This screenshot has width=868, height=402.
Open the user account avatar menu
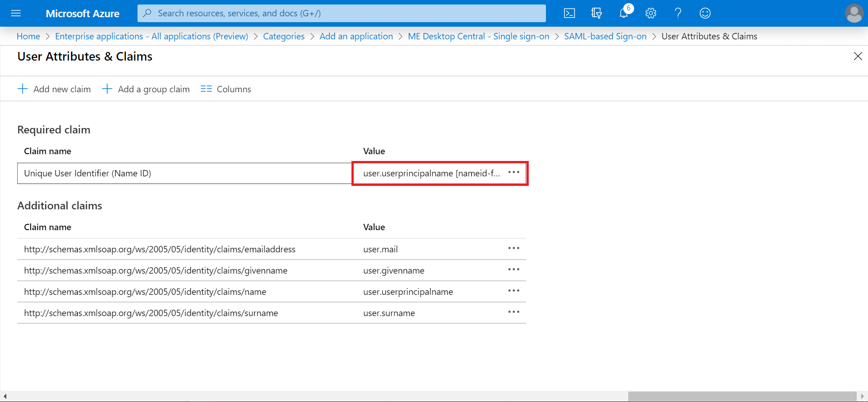854,13
